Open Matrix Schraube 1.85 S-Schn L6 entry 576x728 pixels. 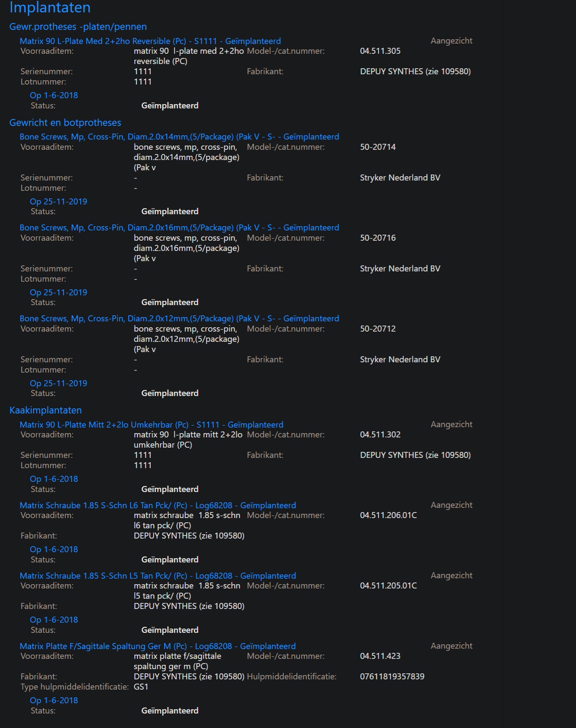(x=158, y=505)
